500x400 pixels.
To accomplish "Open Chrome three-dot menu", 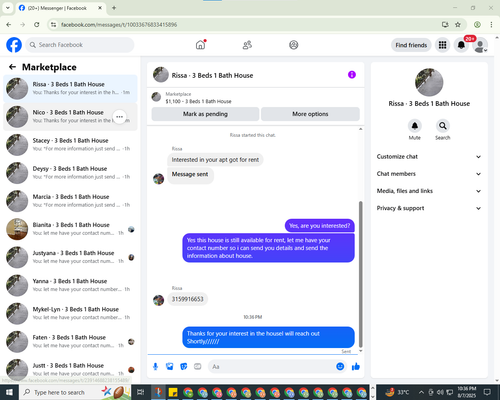I will pyautogui.click(x=491, y=25).
